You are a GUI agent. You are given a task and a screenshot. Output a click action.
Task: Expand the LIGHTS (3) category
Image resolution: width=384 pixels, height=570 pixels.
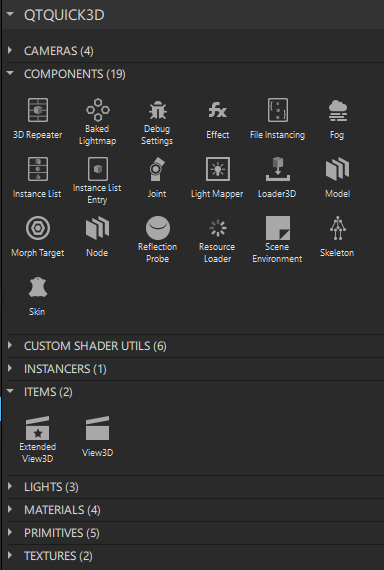point(10,487)
